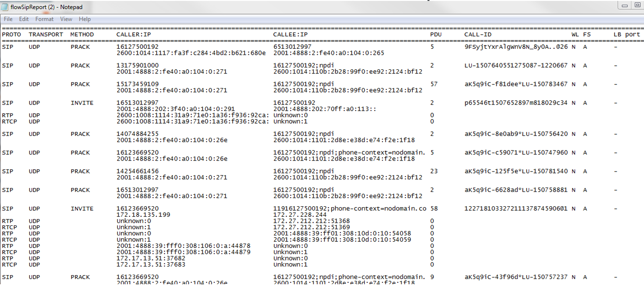Minimize the Notepad window
Image resolution: width=644 pixels, height=292 pixels.
[625, 5]
